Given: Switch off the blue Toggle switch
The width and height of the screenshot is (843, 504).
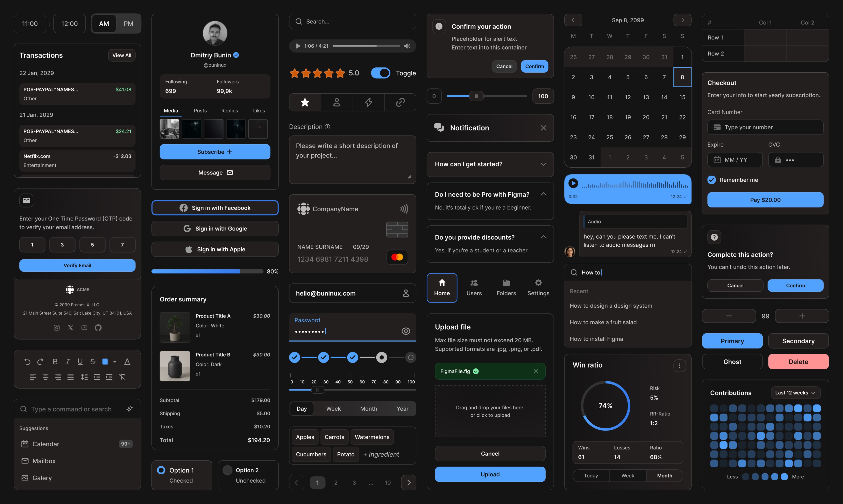Looking at the screenshot, I should tap(380, 73).
